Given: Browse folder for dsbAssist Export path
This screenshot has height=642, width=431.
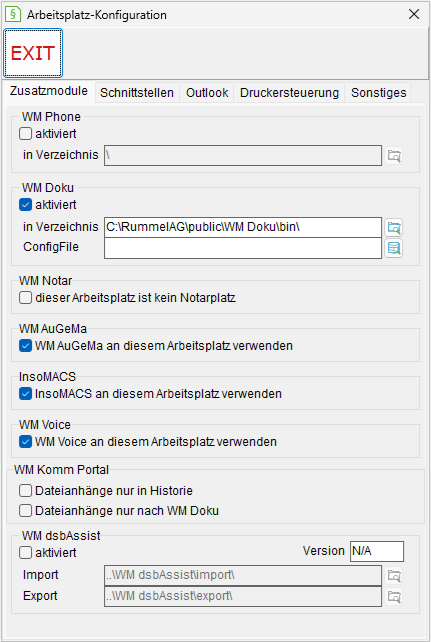Looking at the screenshot, I should (x=394, y=597).
